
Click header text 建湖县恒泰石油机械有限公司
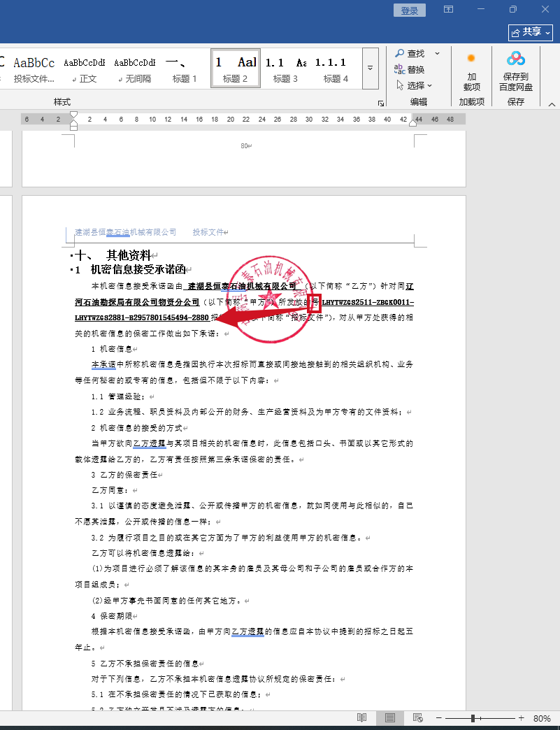[126, 232]
